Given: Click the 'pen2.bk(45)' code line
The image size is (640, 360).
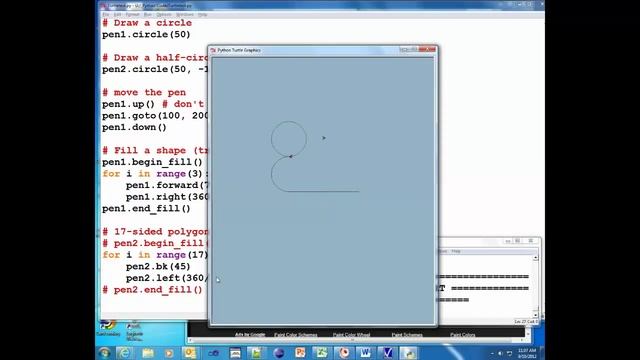Looking at the screenshot, I should pos(158,267).
